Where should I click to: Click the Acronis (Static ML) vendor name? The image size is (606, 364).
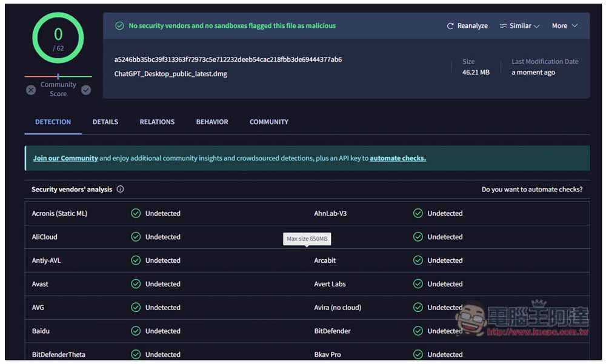click(59, 213)
